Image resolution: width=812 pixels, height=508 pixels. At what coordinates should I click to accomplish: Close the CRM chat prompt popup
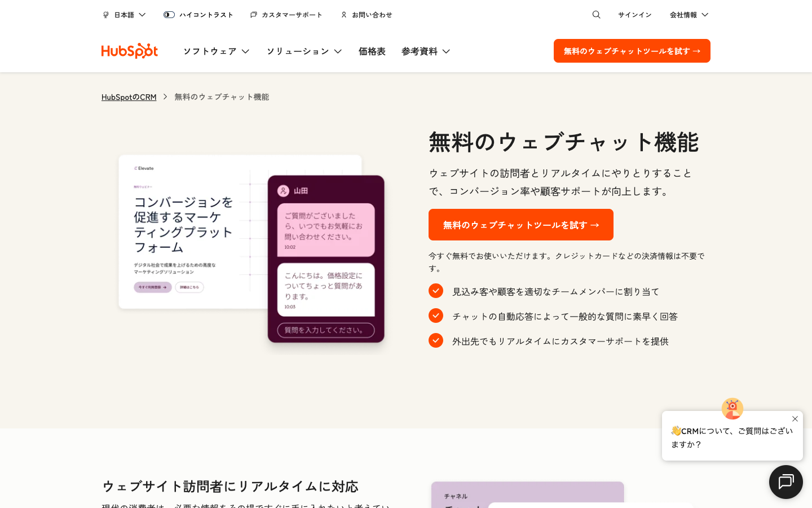coord(795,419)
